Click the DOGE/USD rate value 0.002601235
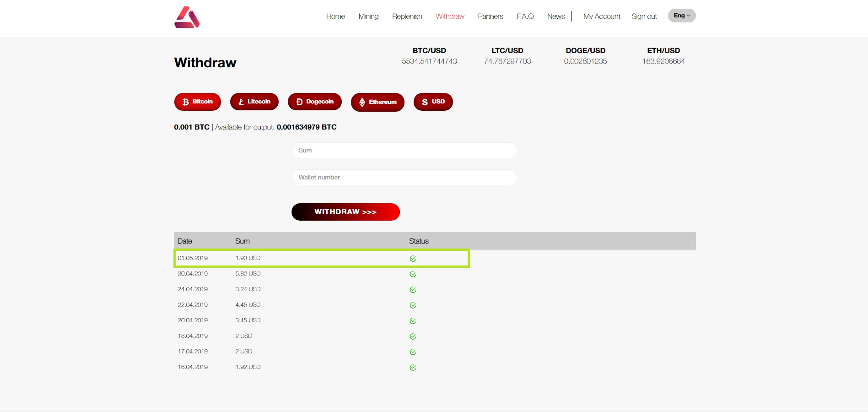868x412 pixels. pyautogui.click(x=585, y=61)
